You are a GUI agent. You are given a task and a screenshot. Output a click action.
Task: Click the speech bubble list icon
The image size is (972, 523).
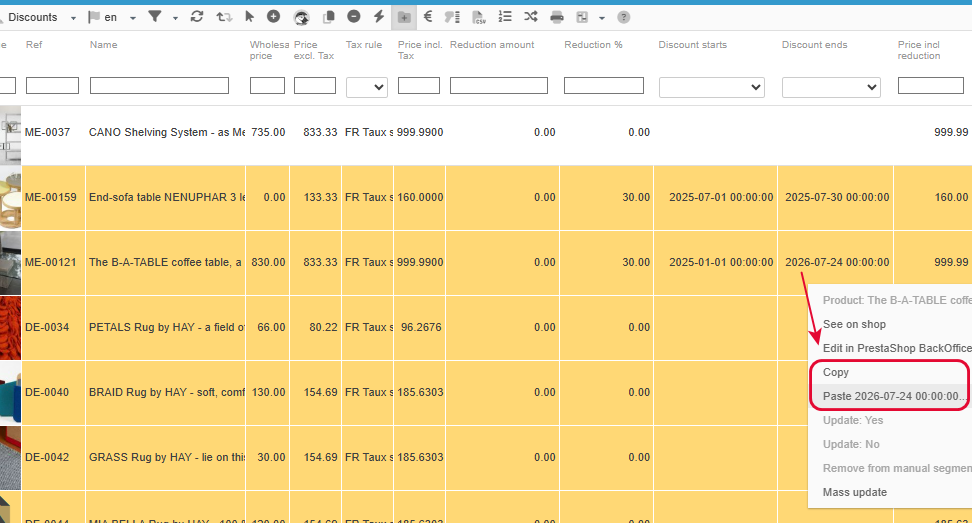(453, 17)
